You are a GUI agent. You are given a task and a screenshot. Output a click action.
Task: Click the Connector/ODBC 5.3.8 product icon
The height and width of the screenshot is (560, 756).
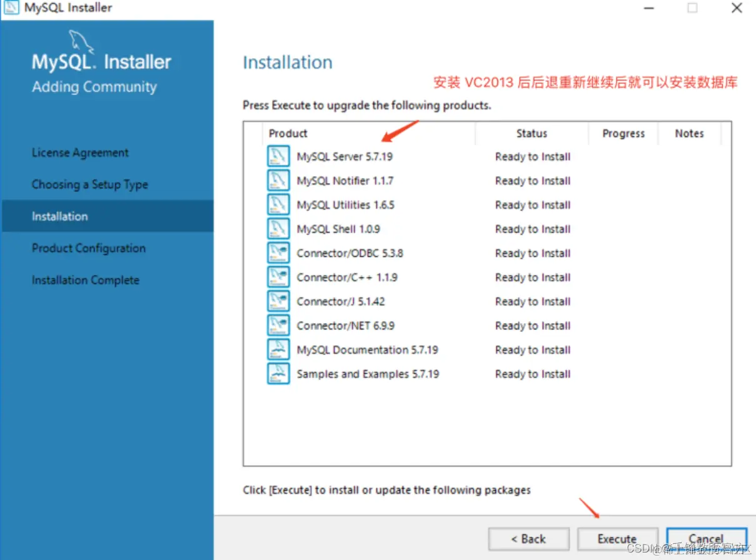(278, 253)
